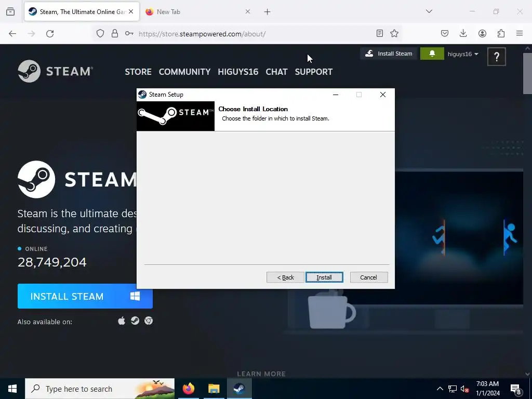Open the green notification bell
Image resolution: width=532 pixels, height=399 pixels.
coord(432,54)
